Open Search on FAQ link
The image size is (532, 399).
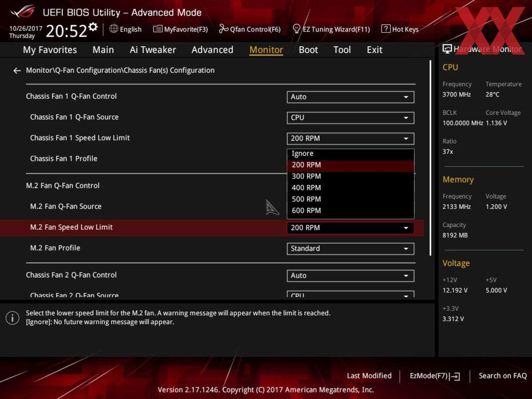pos(503,376)
